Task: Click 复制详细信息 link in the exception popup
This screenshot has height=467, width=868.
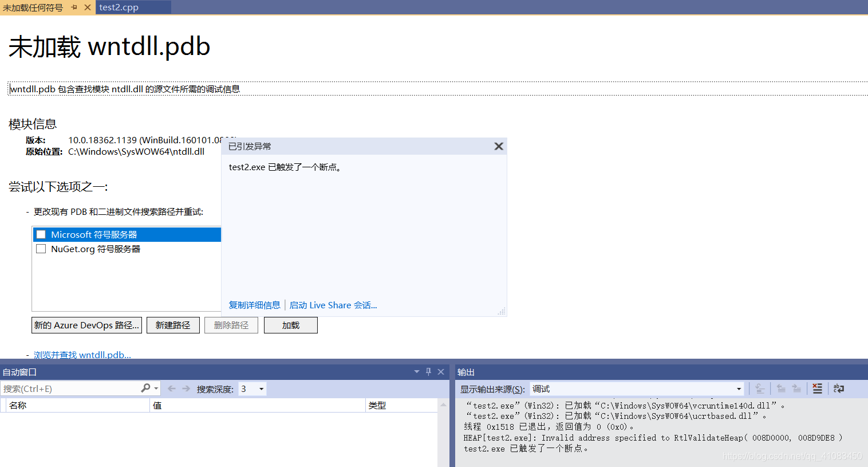Action: coord(254,305)
